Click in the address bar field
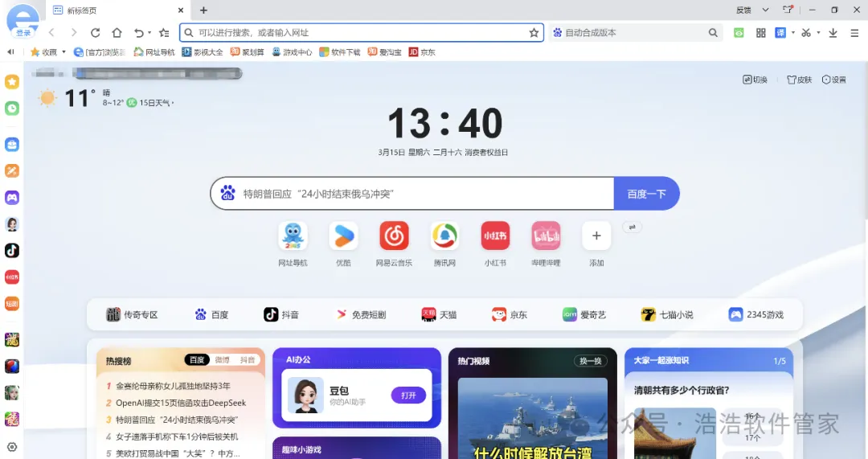This screenshot has width=868, height=459. point(362,33)
